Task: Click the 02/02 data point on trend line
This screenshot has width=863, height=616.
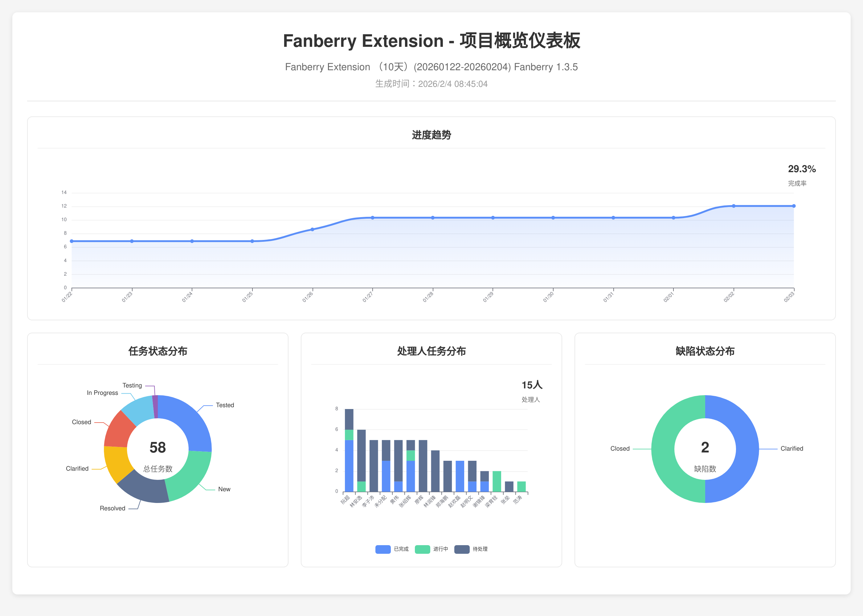Action: click(x=734, y=206)
